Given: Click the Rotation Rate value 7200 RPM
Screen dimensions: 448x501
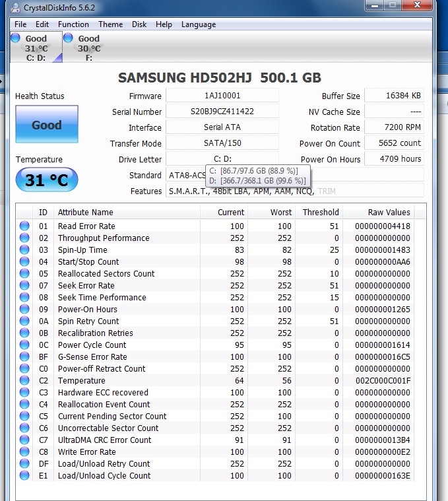Looking at the screenshot, I should (x=395, y=127).
